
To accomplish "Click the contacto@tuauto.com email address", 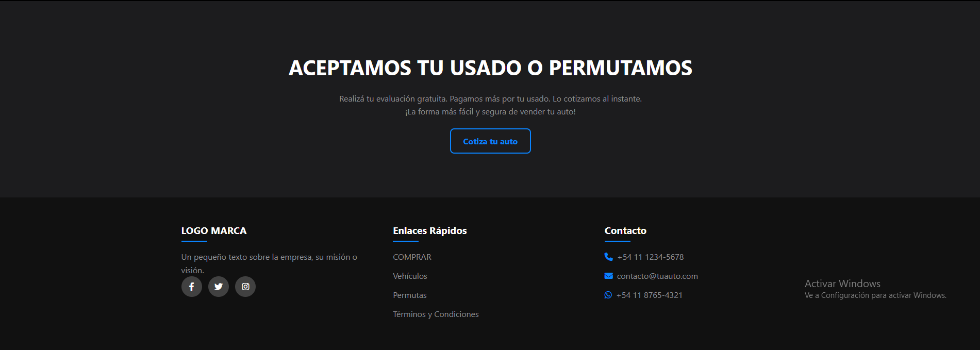I will 657,276.
